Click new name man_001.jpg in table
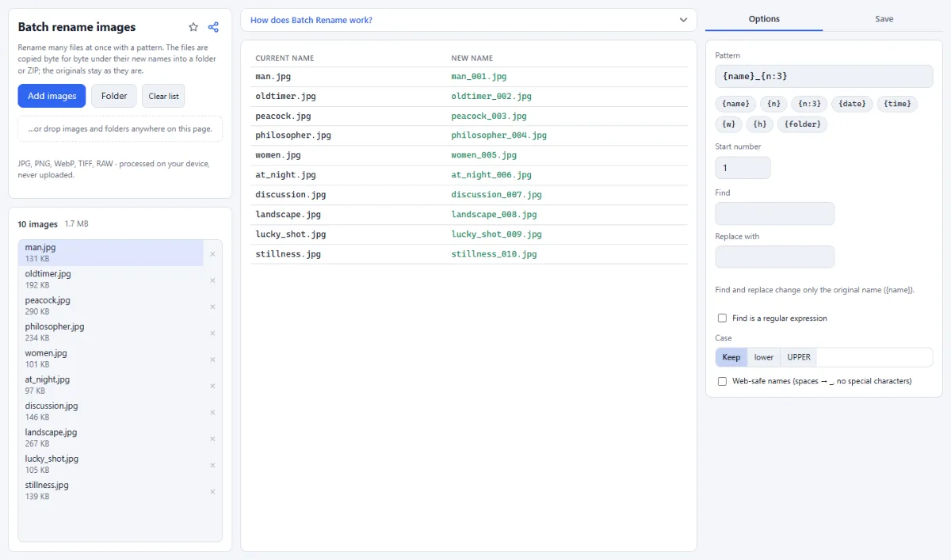Image resolution: width=951 pixels, height=560 pixels. [x=479, y=77]
